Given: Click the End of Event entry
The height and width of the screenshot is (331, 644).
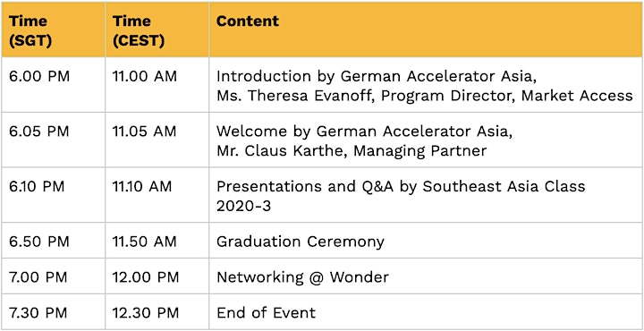Looking at the screenshot, I should pos(267,312).
